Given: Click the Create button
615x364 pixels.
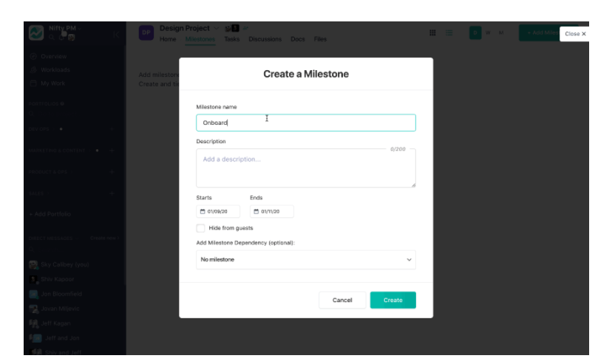Looking at the screenshot, I should click(393, 300).
